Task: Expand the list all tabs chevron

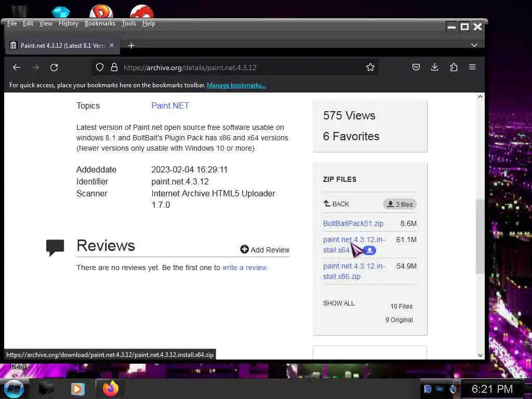Action: [x=474, y=45]
